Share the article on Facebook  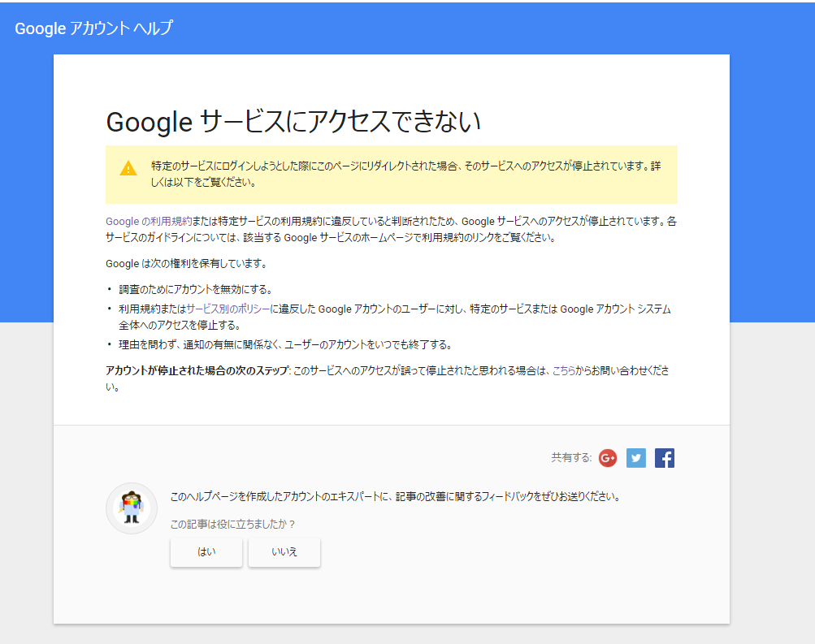point(664,457)
